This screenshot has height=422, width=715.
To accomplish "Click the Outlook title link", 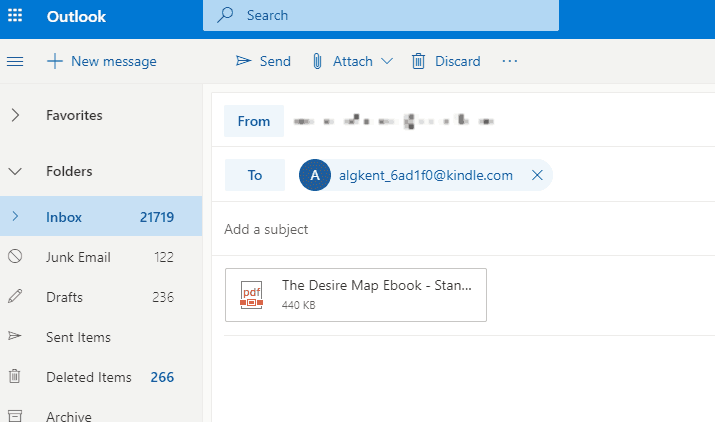I will (76, 16).
